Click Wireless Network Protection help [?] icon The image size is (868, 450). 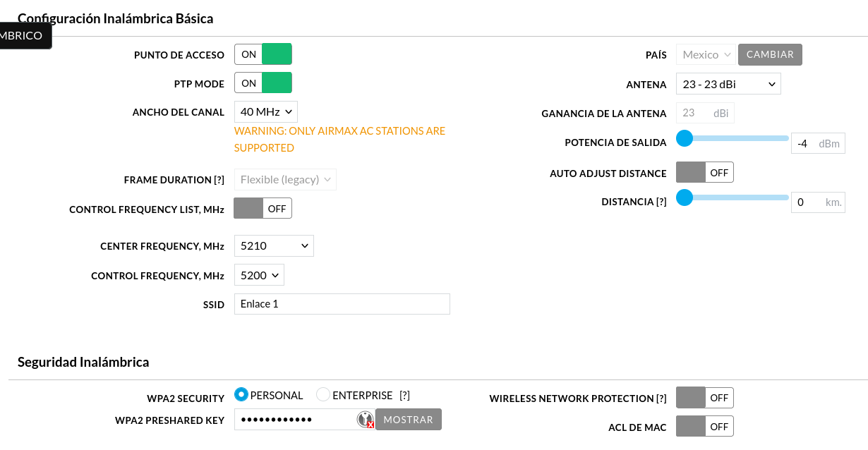coord(661,399)
